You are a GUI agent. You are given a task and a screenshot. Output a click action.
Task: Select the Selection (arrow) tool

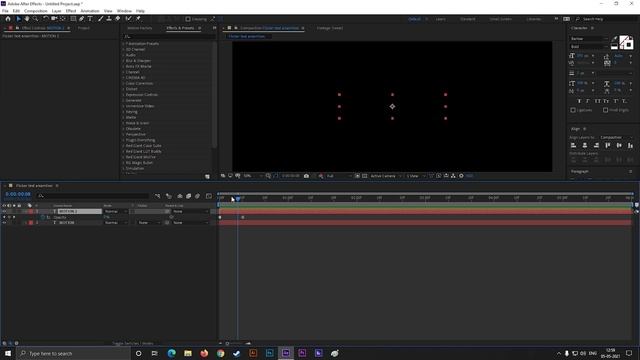(x=18, y=19)
